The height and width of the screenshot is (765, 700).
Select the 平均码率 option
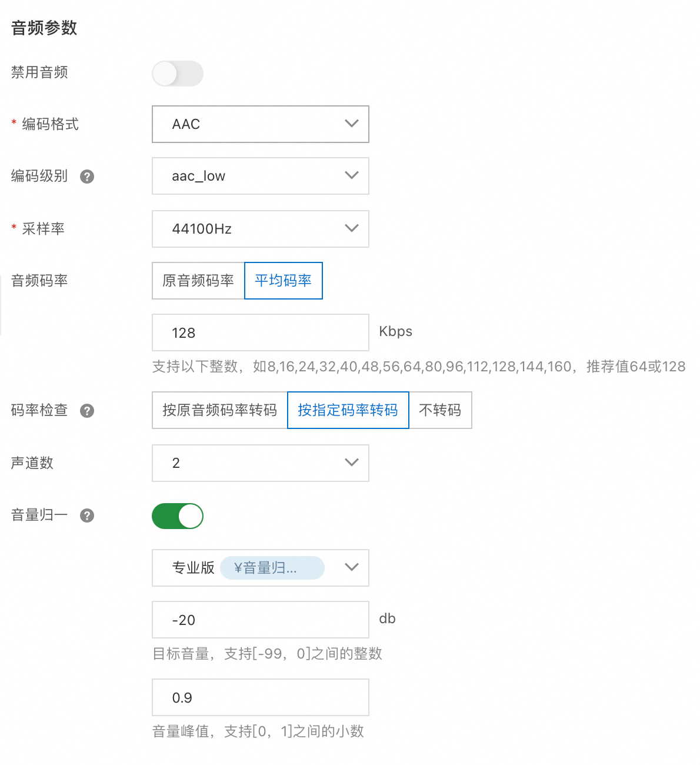click(x=283, y=281)
